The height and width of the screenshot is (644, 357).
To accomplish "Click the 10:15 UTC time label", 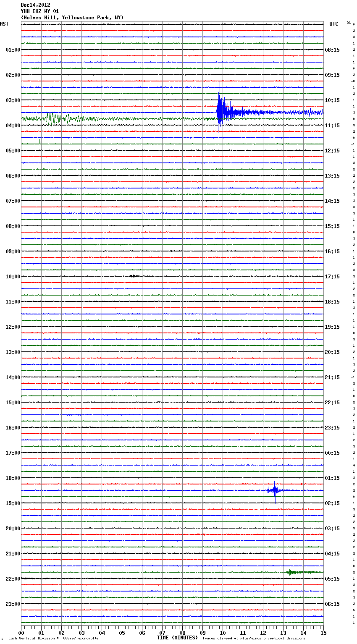I will (x=332, y=100).
